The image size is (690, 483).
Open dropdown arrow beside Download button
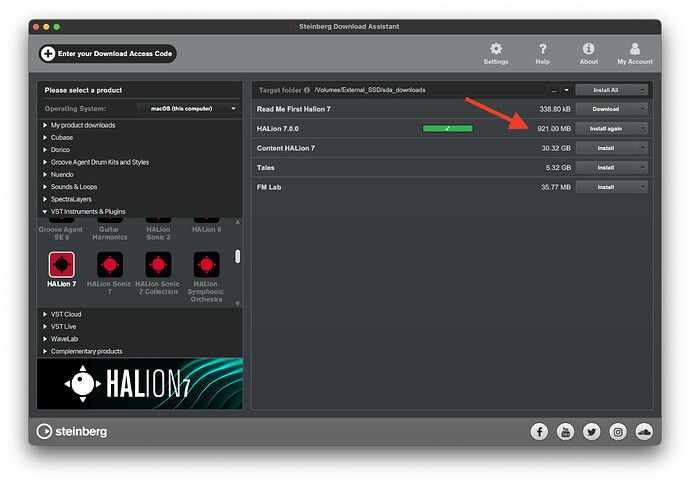642,109
